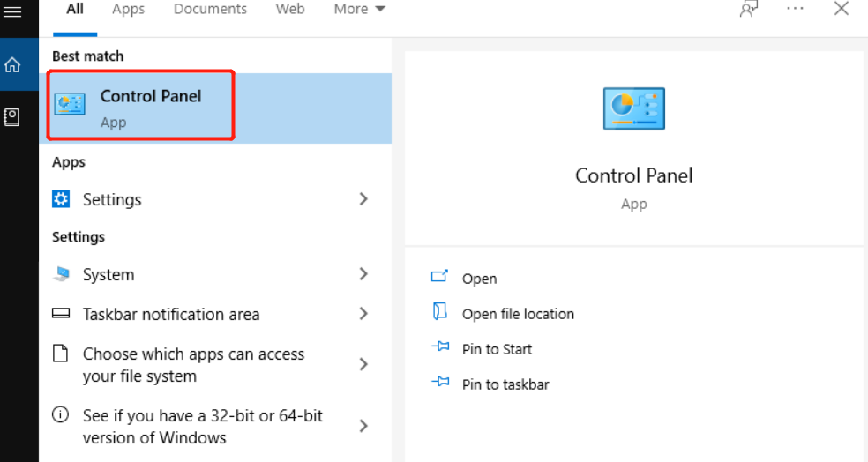Open the More dropdown filter

(359, 9)
